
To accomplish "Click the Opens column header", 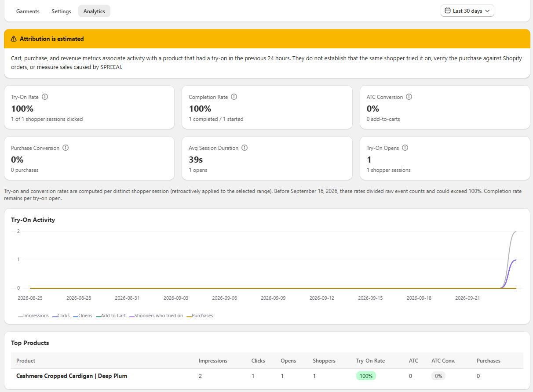I will click(288, 361).
